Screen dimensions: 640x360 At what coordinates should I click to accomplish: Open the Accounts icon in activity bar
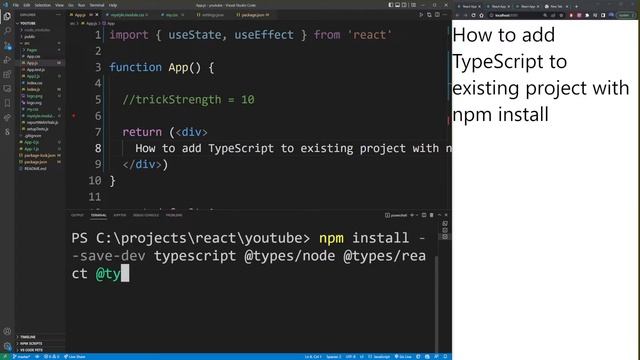click(x=7, y=331)
